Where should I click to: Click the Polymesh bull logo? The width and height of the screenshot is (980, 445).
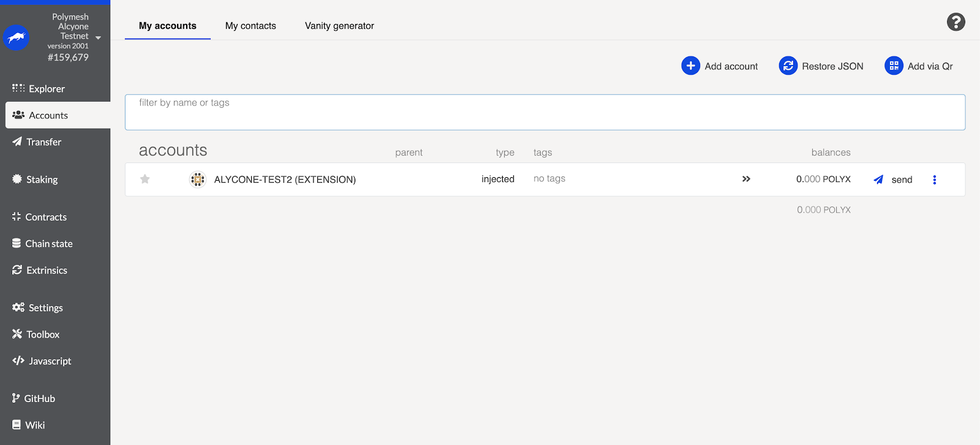(17, 37)
